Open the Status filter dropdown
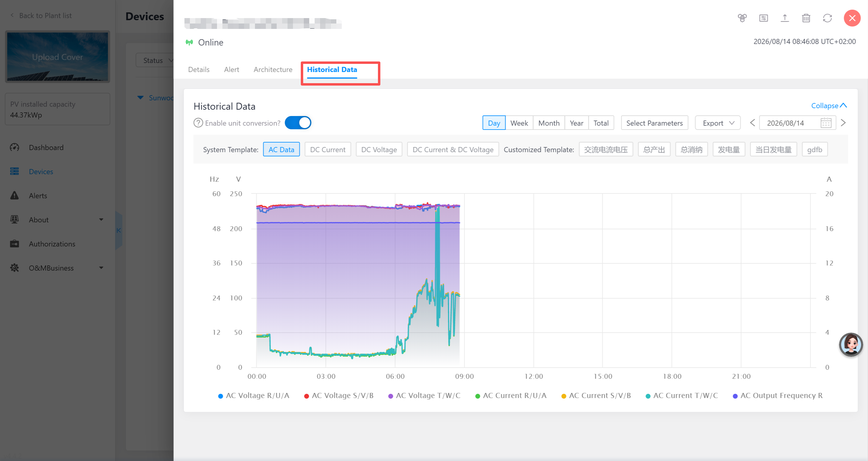Viewport: 868px width, 461px height. point(155,60)
